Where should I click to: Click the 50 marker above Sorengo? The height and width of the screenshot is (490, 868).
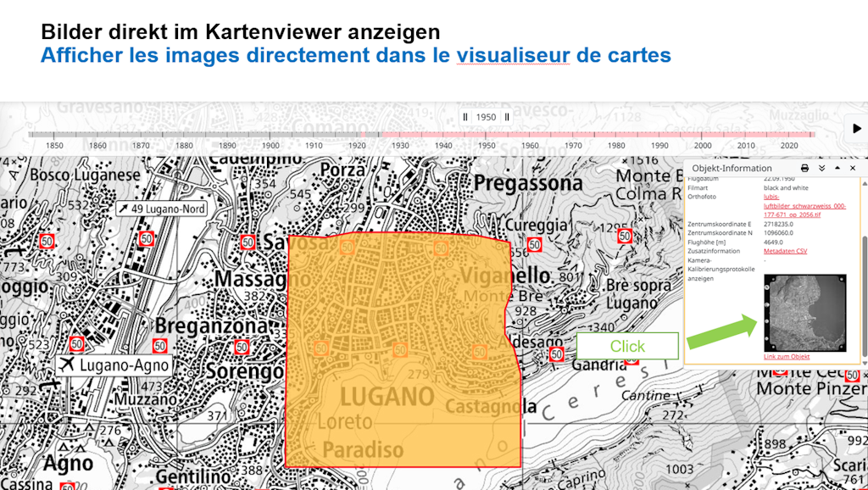click(242, 347)
